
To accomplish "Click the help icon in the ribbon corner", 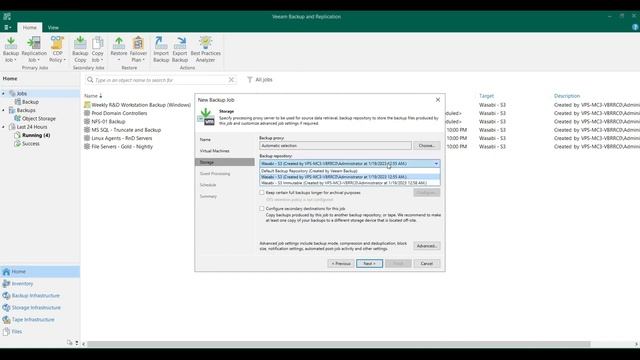I will point(635,27).
